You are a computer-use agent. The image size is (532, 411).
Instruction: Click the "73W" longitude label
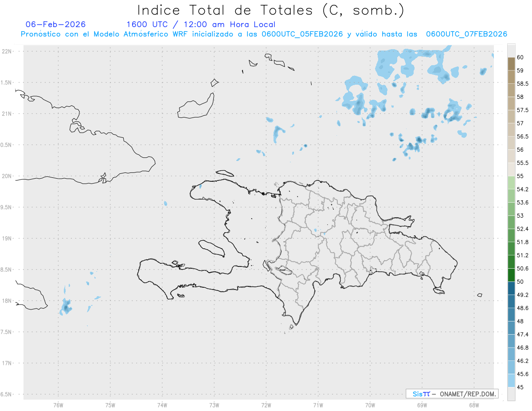pyautogui.click(x=214, y=405)
